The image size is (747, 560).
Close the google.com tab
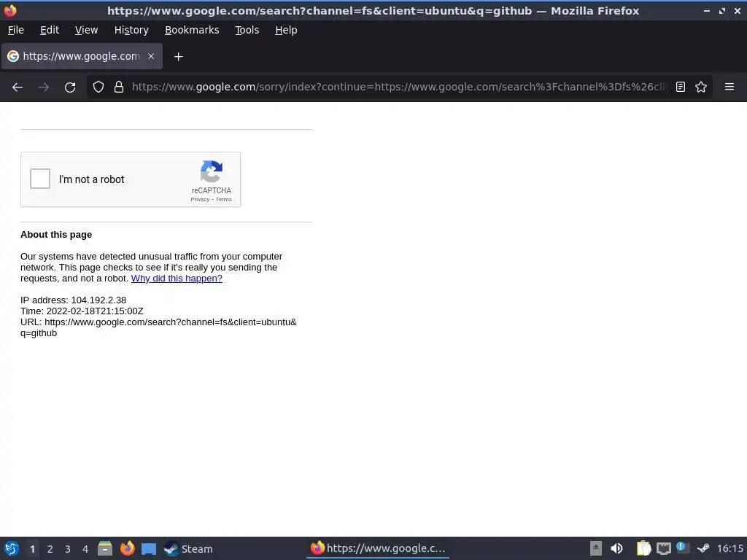click(151, 56)
